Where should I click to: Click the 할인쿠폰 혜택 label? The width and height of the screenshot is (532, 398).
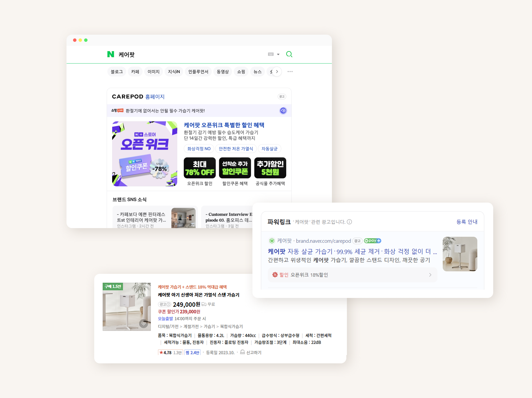pyautogui.click(x=235, y=183)
